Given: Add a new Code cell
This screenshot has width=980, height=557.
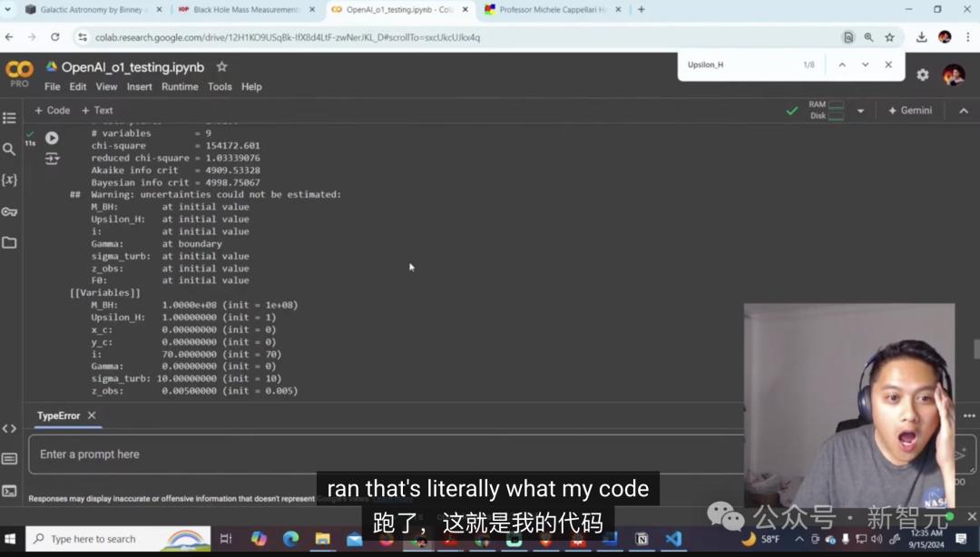Looking at the screenshot, I should 52,111.
